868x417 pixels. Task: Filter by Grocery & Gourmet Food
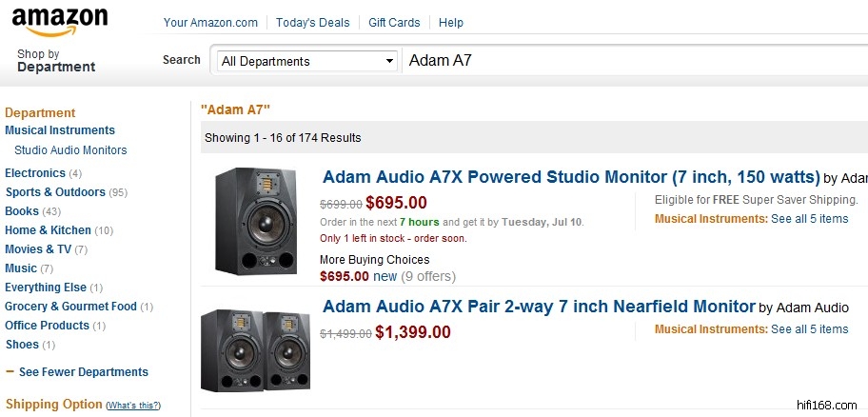coord(70,307)
